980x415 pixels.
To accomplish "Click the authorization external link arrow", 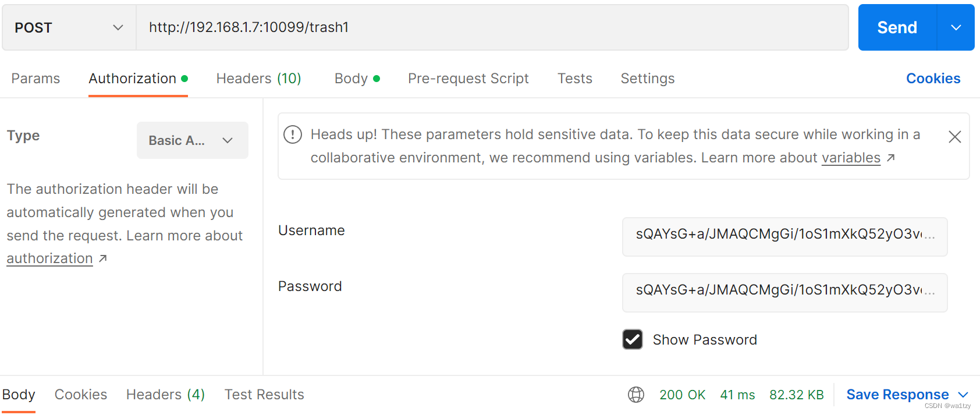I will 103,258.
